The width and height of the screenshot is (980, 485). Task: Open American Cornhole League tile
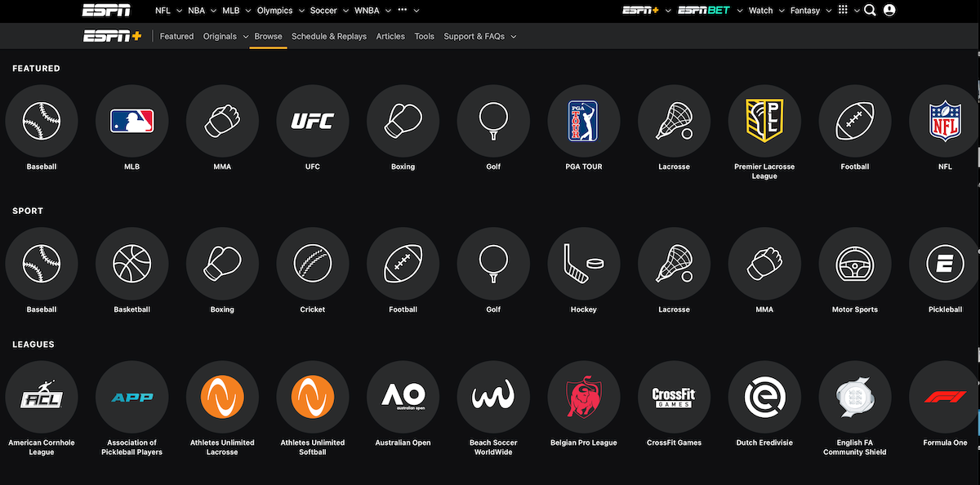click(x=42, y=398)
